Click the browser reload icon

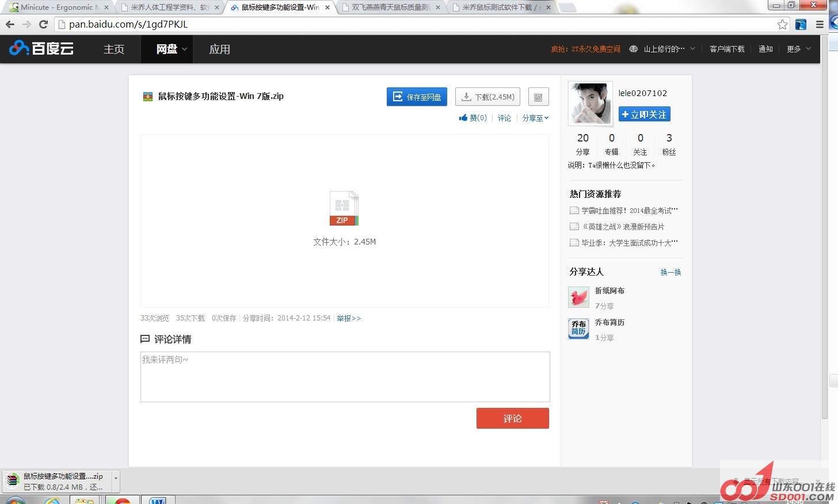pos(43,24)
